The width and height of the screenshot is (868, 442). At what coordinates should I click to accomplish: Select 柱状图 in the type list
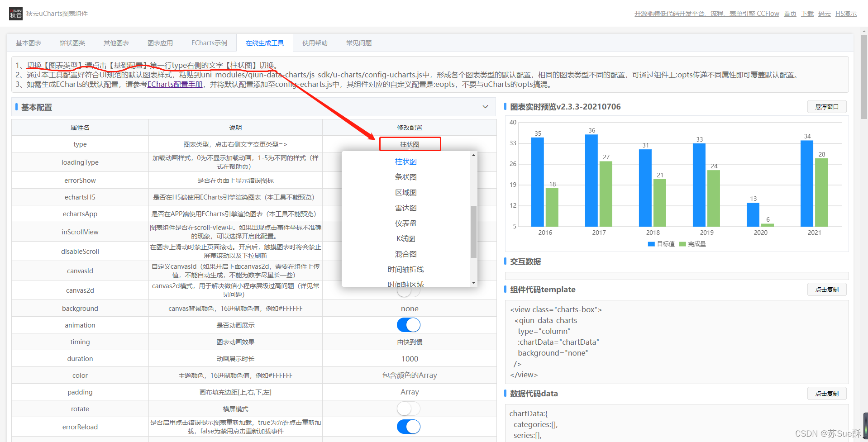[405, 162]
